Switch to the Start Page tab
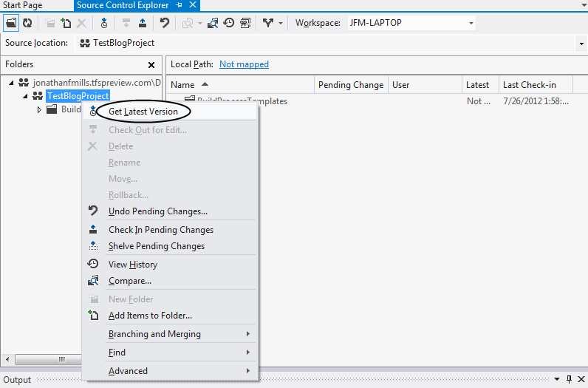The height and width of the screenshot is (388, 588). click(x=22, y=5)
